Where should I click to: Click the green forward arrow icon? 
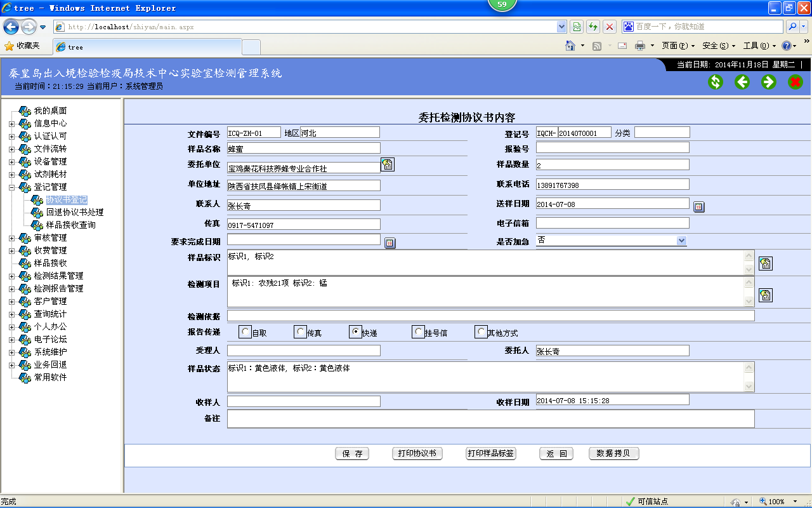(769, 82)
